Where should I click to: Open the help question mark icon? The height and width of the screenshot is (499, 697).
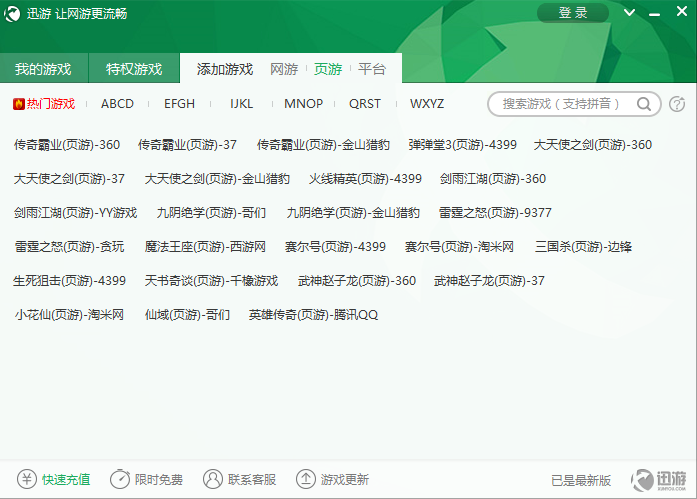(677, 104)
